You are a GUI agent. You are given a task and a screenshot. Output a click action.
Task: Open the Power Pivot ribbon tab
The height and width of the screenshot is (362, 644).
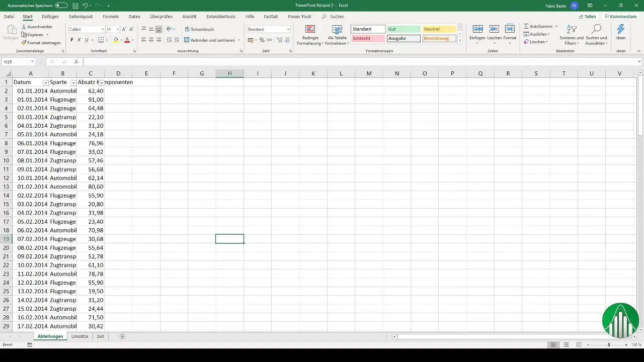[x=299, y=17]
